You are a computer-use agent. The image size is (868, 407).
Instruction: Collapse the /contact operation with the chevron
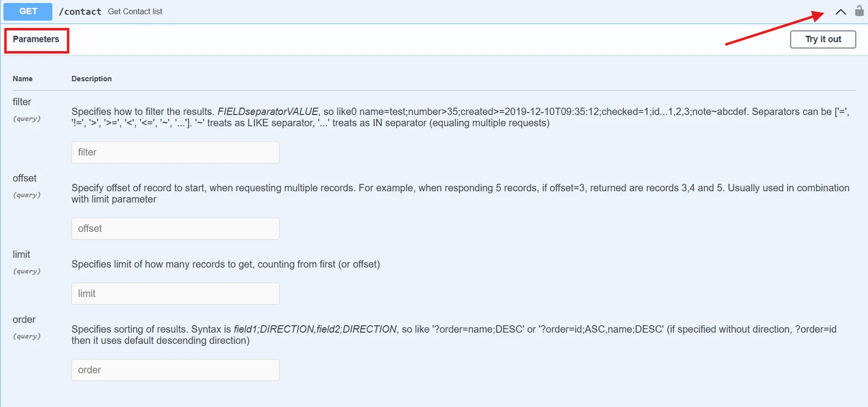(840, 12)
